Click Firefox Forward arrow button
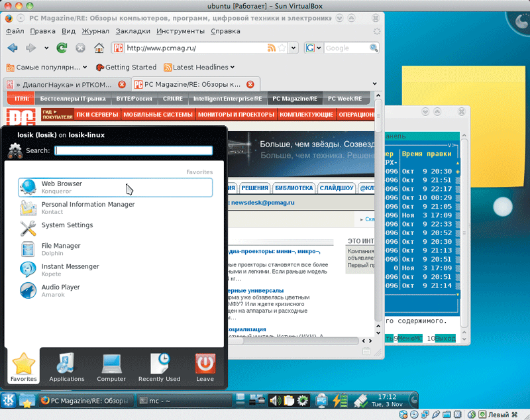This screenshot has height=420, width=530. tap(30, 48)
